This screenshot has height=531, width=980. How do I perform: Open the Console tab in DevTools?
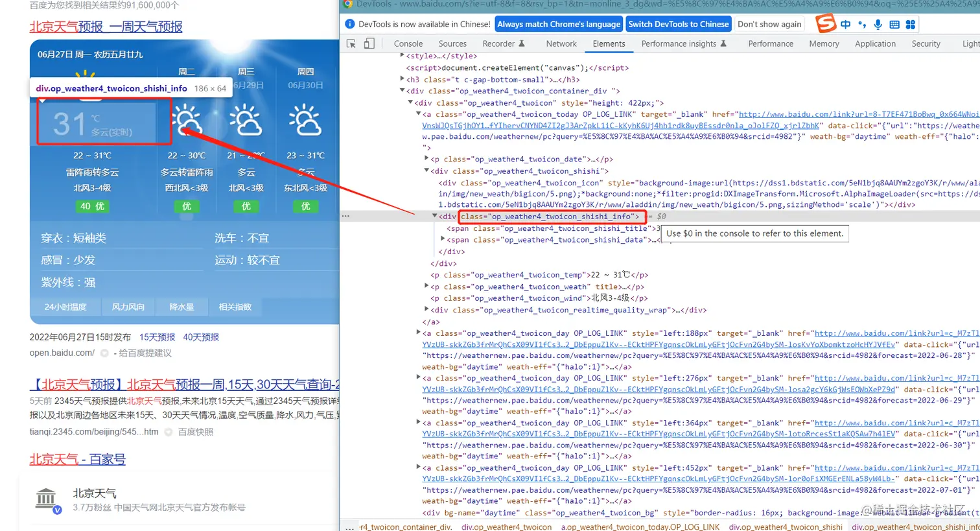(x=408, y=43)
